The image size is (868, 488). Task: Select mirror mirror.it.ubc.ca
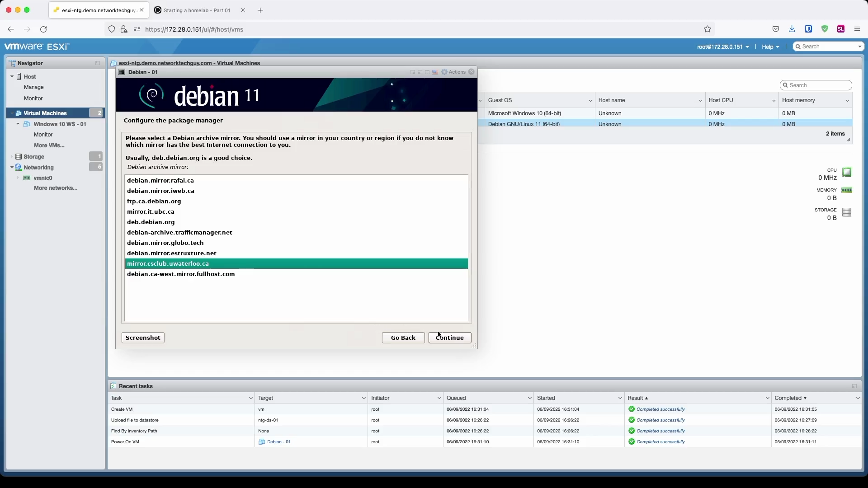pyautogui.click(x=296, y=212)
